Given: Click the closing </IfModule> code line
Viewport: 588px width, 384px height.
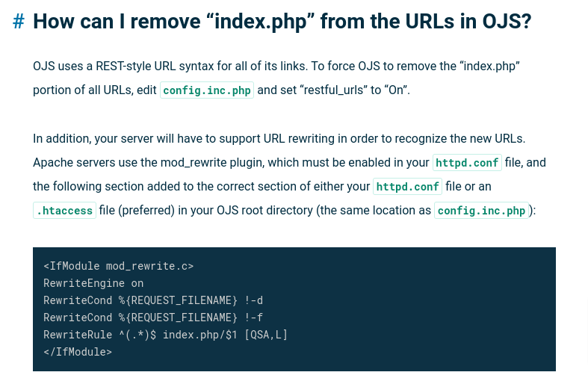Looking at the screenshot, I should click(x=78, y=352).
